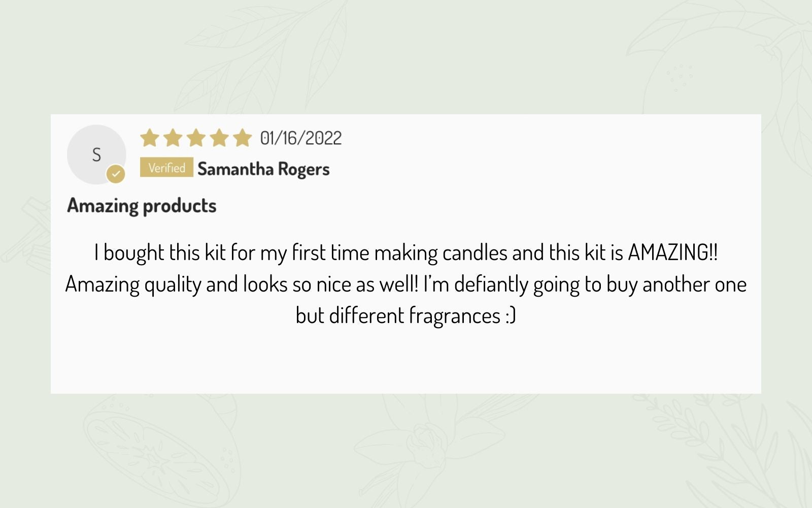Screen dimensions: 812x508
Task: Click the line starting with Amazing quality
Action: pyautogui.click(x=406, y=284)
